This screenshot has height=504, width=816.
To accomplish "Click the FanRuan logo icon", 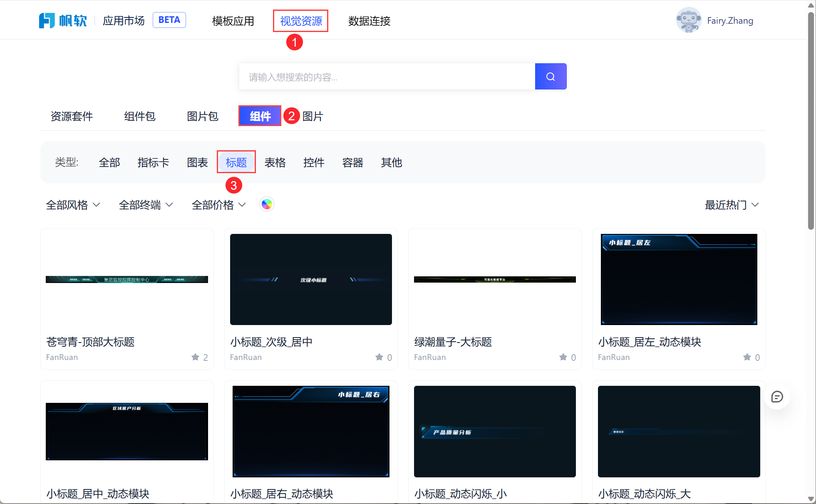I will 47,20.
